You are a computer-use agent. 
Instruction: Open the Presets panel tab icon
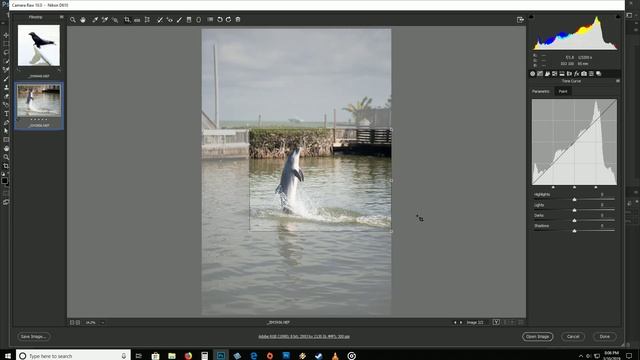591,74
